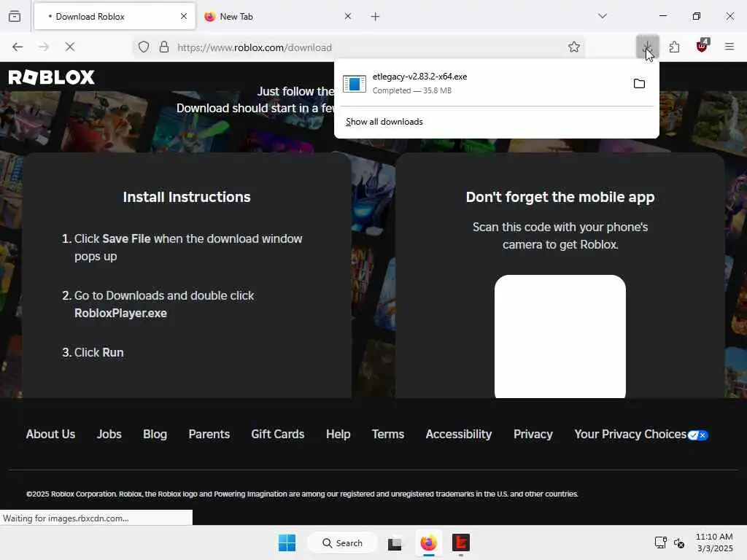Click Show all downloads
Viewport: 747px width, 560px height.
pyautogui.click(x=384, y=122)
